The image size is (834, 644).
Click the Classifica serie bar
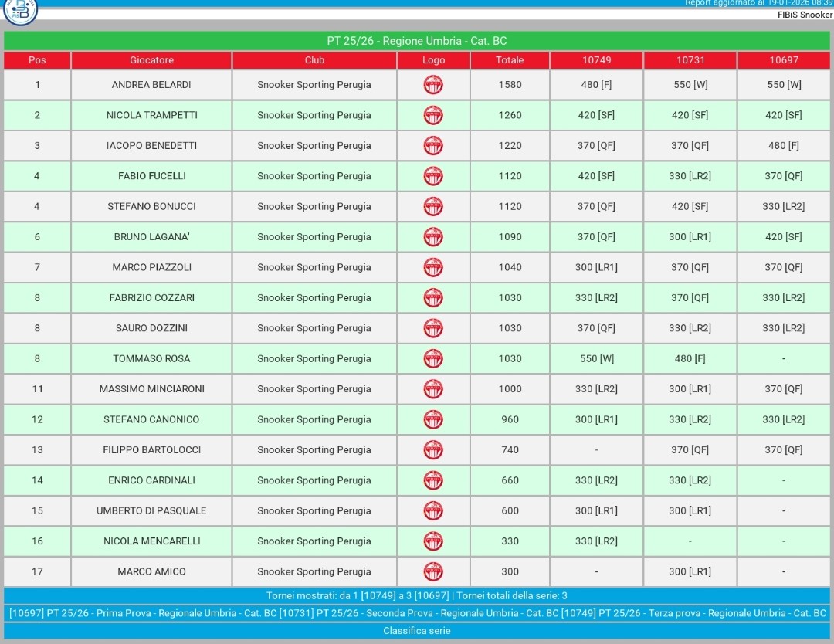click(417, 631)
